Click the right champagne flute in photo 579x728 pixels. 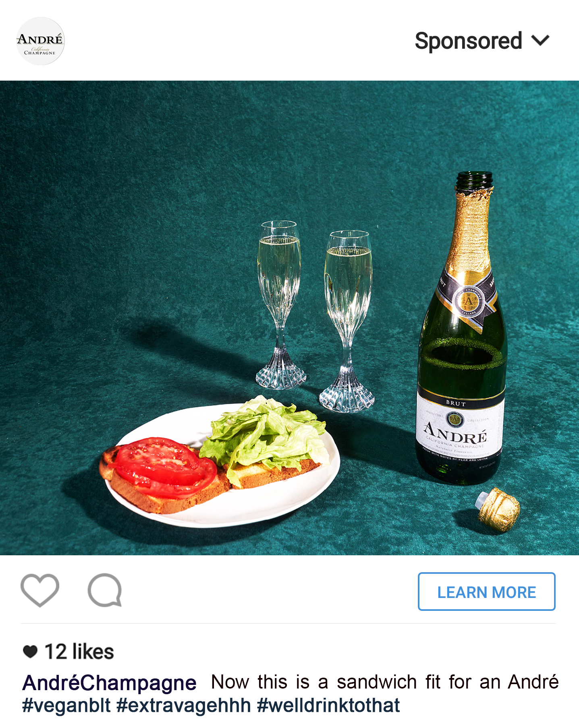coord(348,321)
